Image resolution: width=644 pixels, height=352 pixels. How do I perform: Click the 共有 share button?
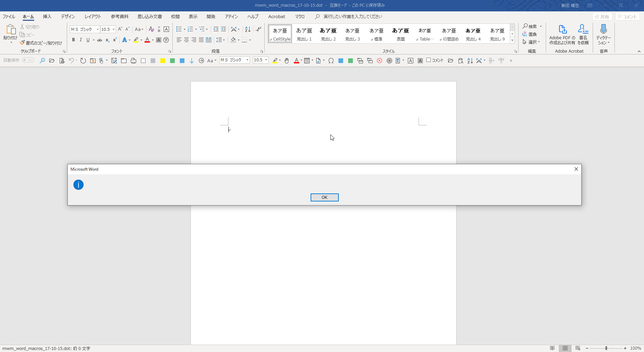pos(602,16)
